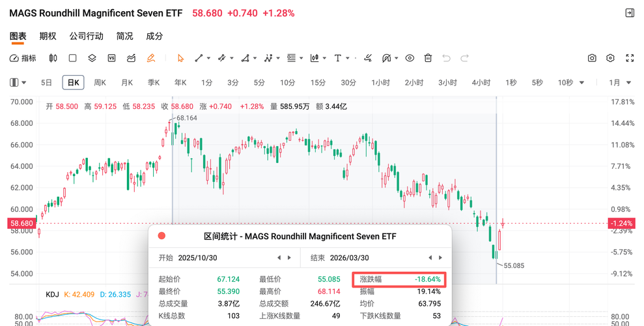Select the 周K period
Viewport: 644px width, 326px height.
(x=100, y=83)
